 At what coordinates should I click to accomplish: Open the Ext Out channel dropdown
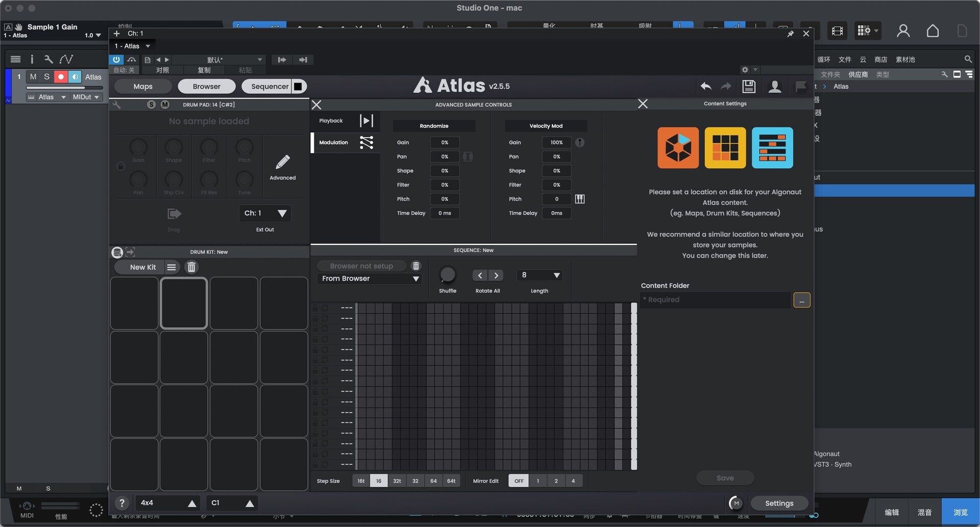click(x=265, y=213)
